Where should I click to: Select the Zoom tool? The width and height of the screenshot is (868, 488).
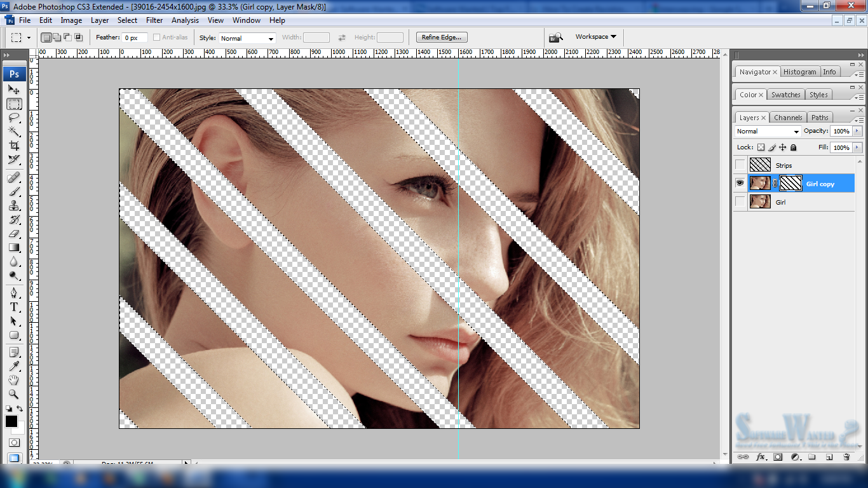tap(14, 395)
